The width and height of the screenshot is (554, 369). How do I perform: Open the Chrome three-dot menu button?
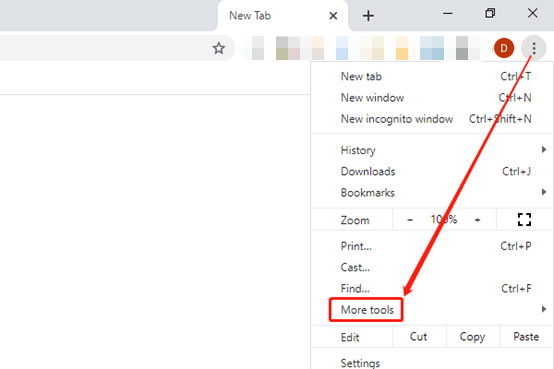point(534,48)
